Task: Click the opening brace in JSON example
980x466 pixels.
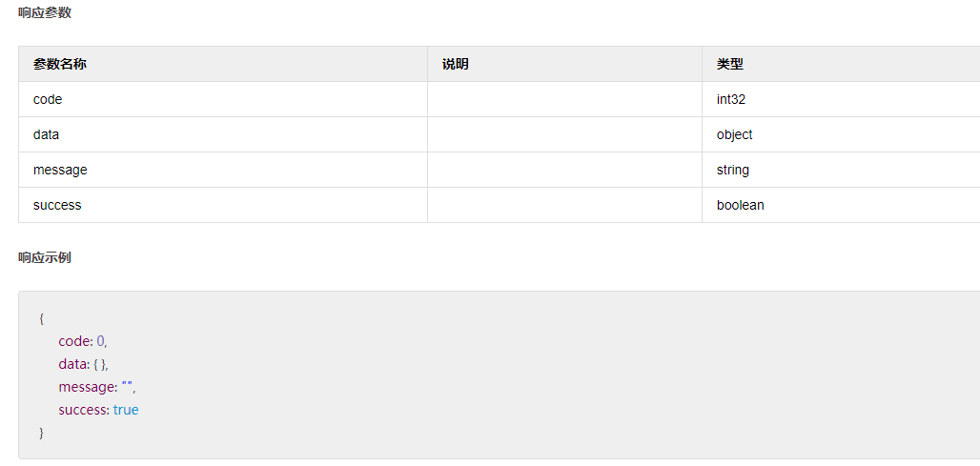Action: 42,318
